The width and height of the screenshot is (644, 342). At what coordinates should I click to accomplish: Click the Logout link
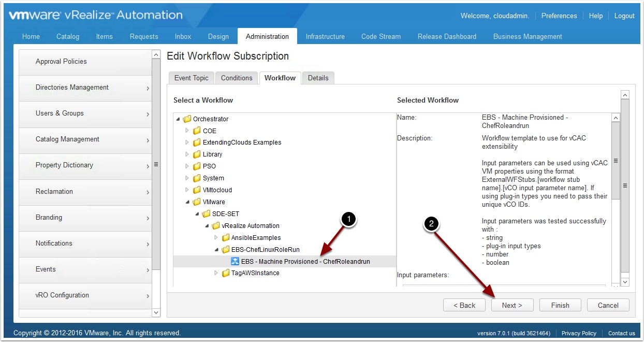coord(624,16)
